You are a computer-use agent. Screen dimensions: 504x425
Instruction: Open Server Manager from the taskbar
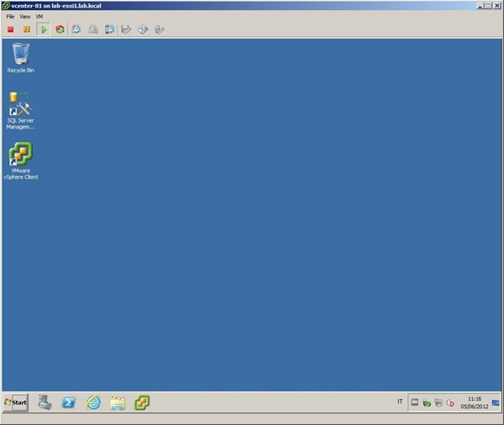click(45, 402)
